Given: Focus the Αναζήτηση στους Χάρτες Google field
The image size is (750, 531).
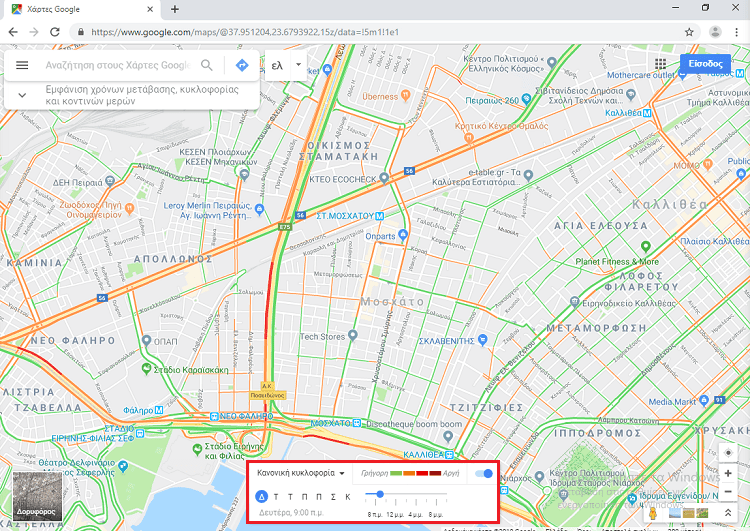Looking at the screenshot, I should tap(118, 65).
